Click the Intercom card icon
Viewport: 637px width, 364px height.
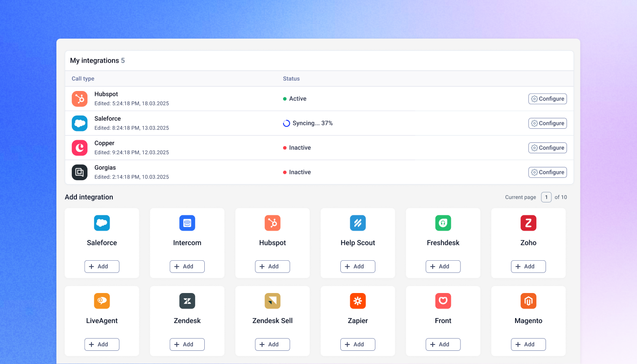coord(187,223)
